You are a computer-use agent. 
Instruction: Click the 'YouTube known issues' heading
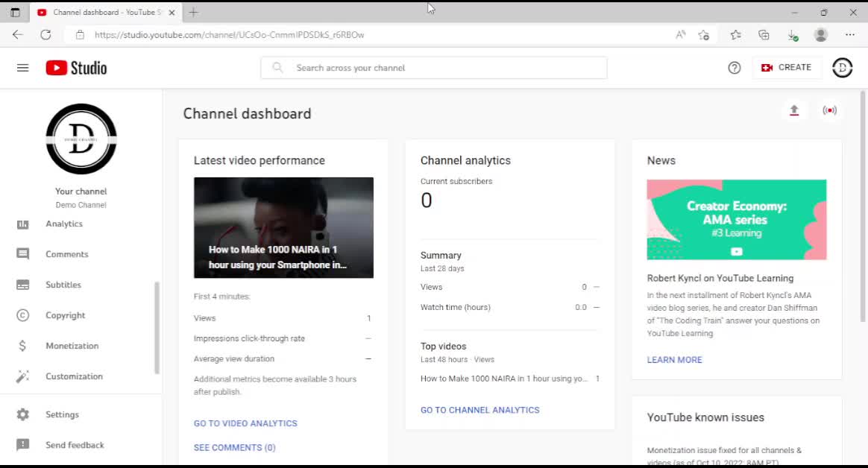coord(705,417)
